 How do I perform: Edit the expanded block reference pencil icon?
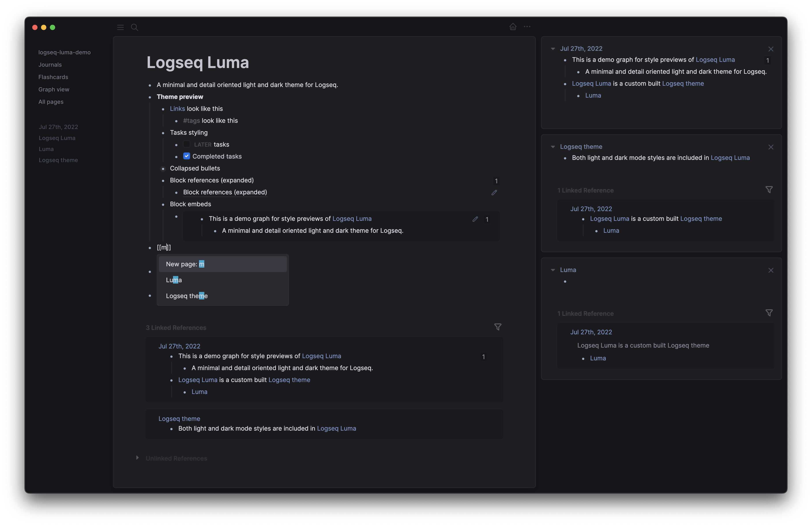pyautogui.click(x=494, y=193)
